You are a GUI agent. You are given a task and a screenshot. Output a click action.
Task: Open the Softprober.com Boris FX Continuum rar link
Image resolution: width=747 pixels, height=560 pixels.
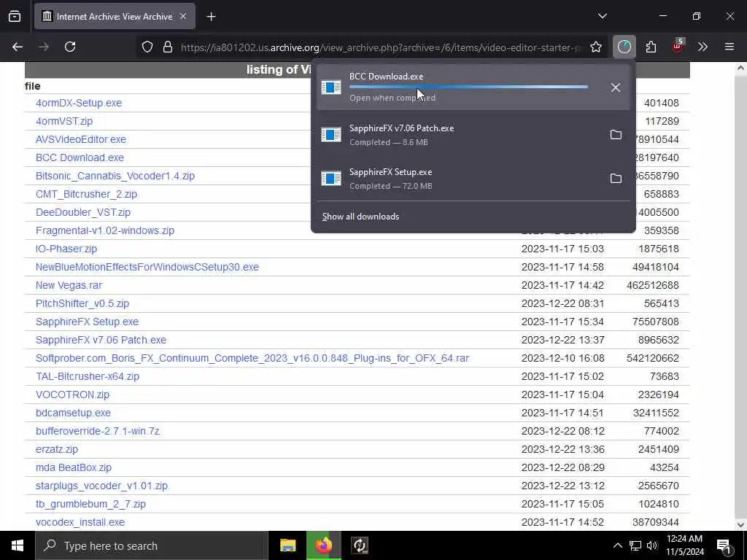coord(252,358)
